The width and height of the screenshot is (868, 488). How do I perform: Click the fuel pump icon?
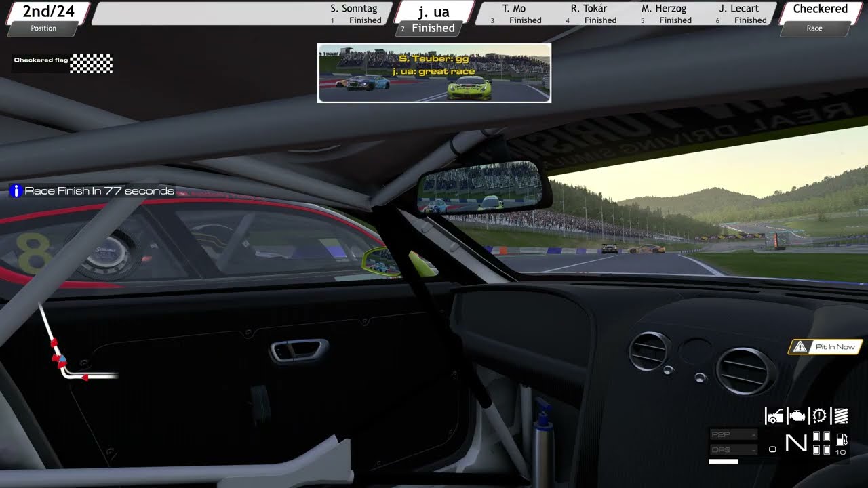point(842,439)
